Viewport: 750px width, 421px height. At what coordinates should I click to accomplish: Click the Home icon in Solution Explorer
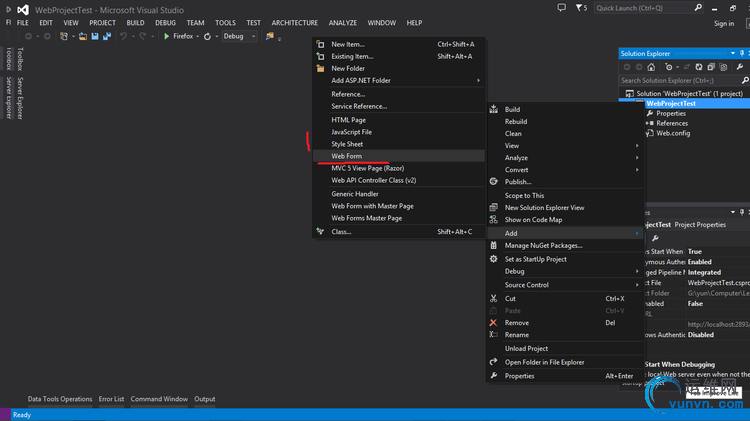pyautogui.click(x=651, y=67)
